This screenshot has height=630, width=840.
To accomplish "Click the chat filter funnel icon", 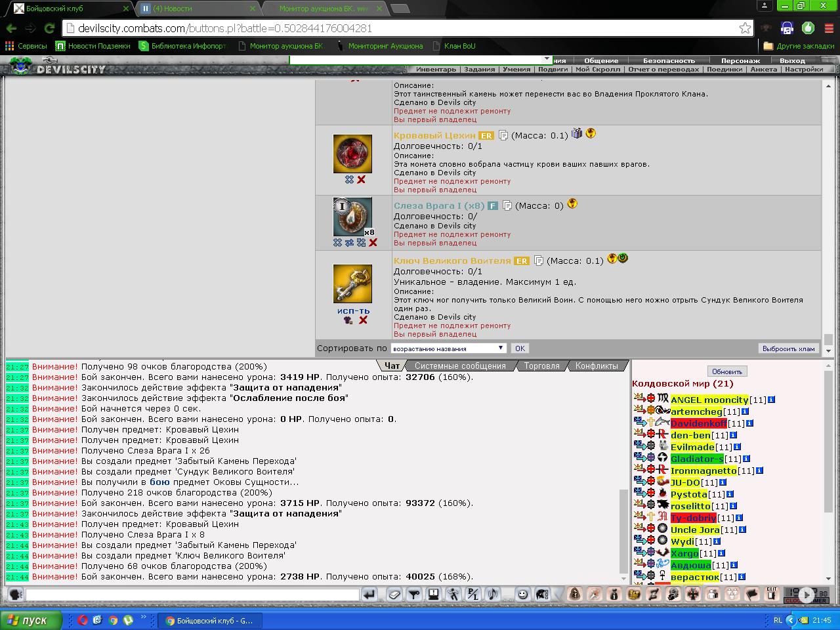I will point(413,595).
